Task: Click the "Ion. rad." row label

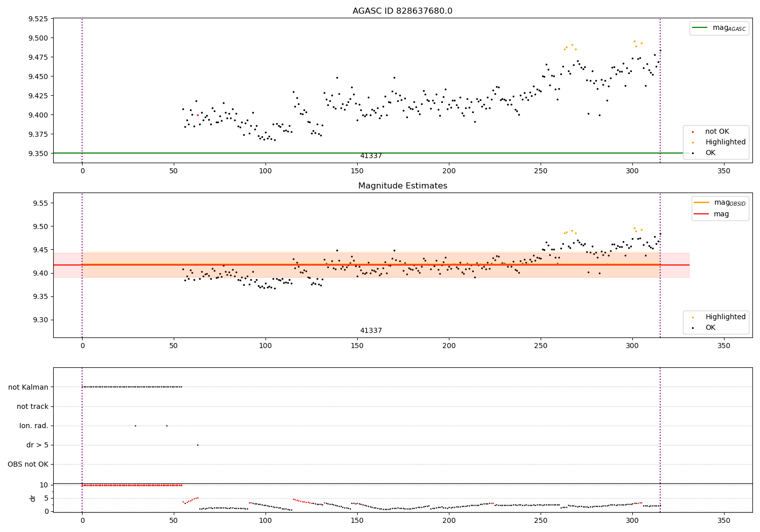Action: pyautogui.click(x=34, y=426)
